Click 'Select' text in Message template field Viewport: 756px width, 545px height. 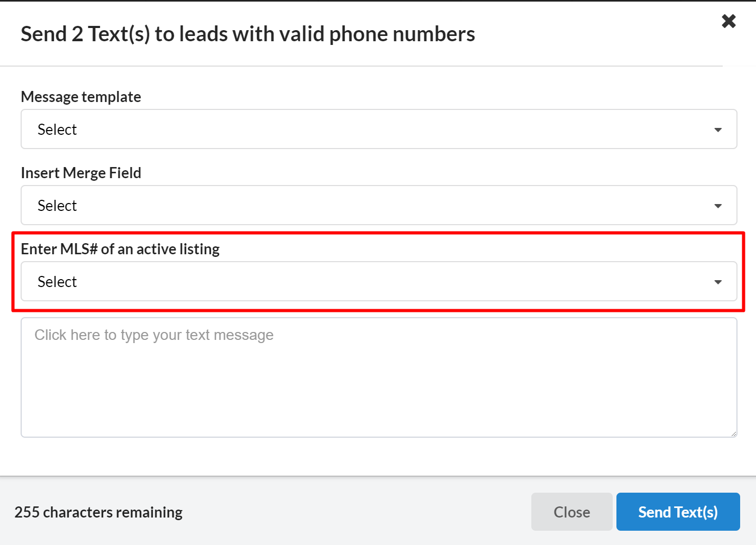click(x=57, y=130)
